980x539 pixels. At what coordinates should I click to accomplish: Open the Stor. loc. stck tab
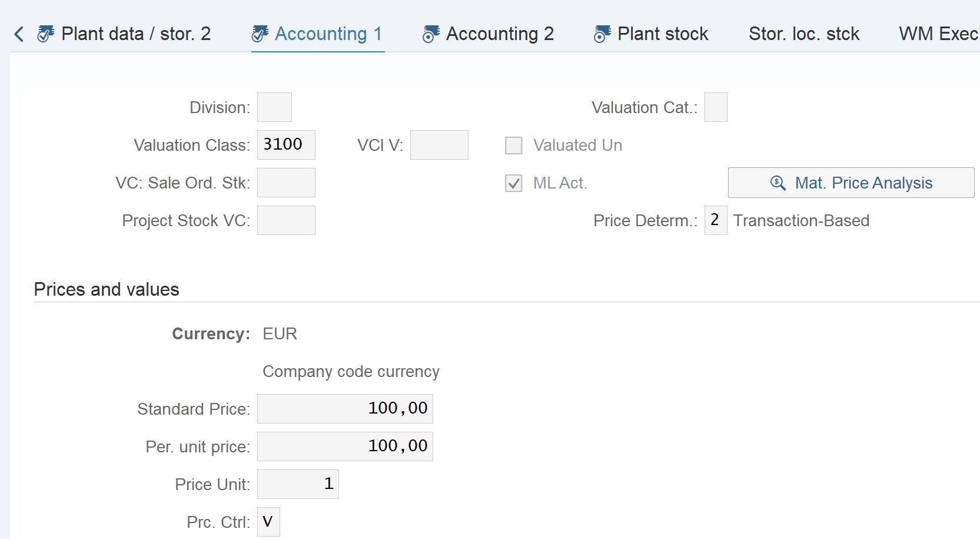pos(804,34)
